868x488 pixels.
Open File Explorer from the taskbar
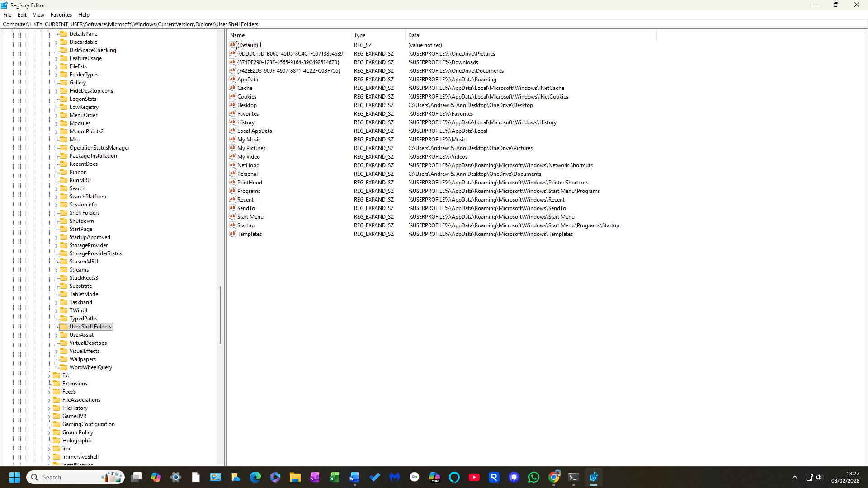click(295, 477)
